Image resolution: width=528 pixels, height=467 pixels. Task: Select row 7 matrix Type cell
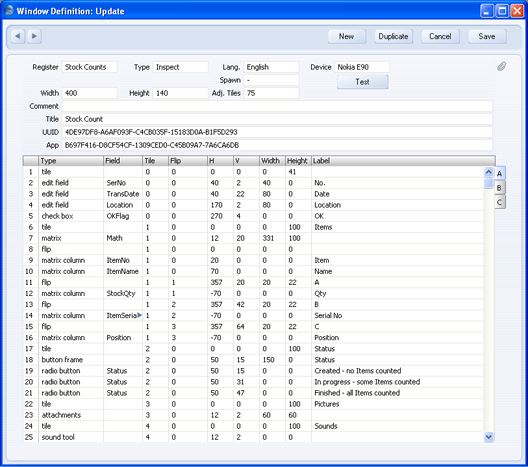click(x=71, y=238)
